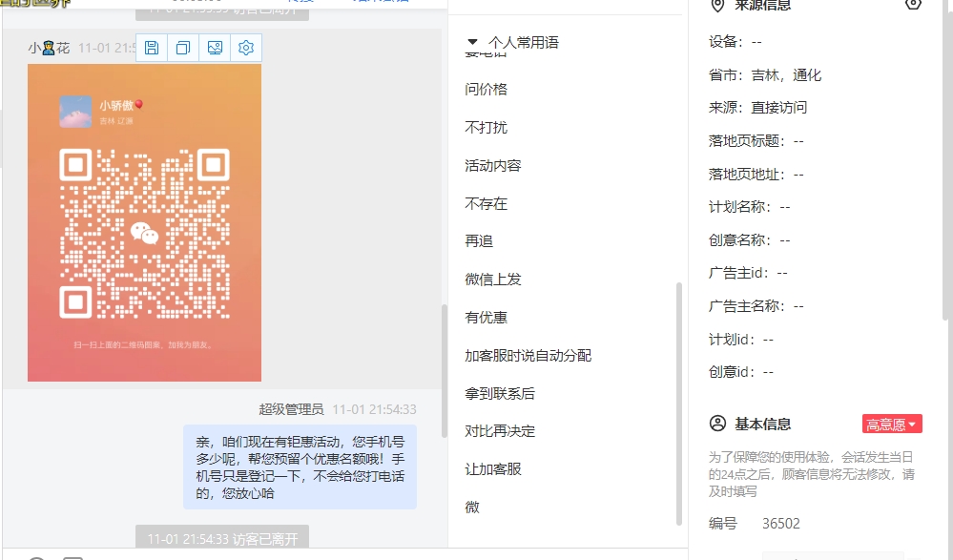Click the scrollbar of the quick phrases list
Viewport: 953px width, 560px height.
point(679,404)
